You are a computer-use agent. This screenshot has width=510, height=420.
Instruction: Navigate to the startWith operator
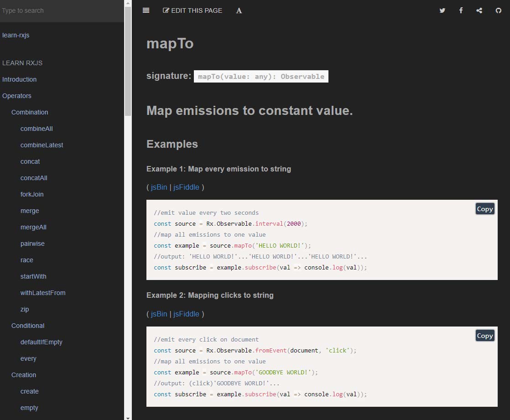click(x=33, y=276)
